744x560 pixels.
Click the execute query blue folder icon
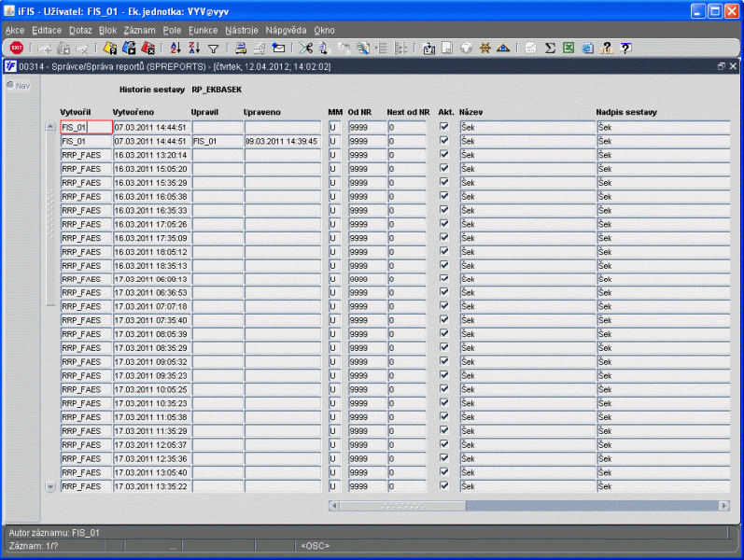(x=129, y=48)
